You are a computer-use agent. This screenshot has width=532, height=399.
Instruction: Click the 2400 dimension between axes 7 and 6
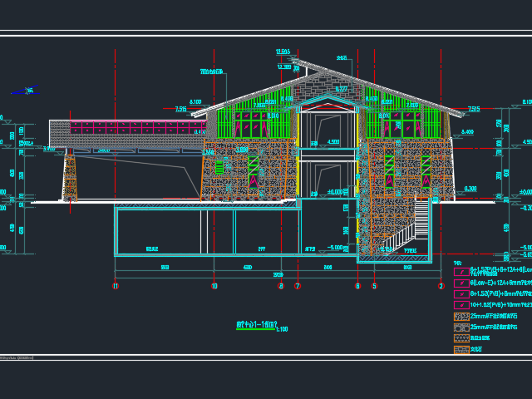pos(328,268)
